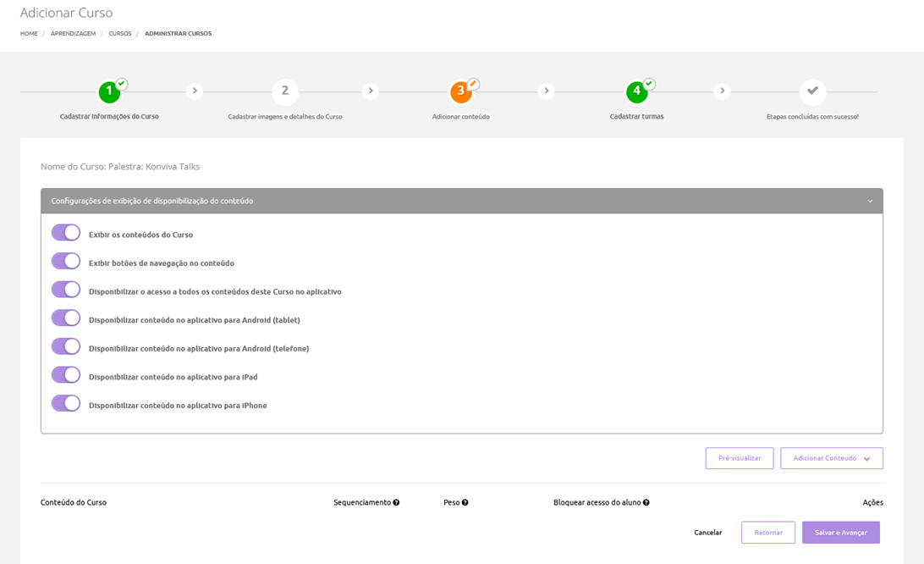
Task: Toggle content availability for iPhone app
Action: tap(66, 404)
